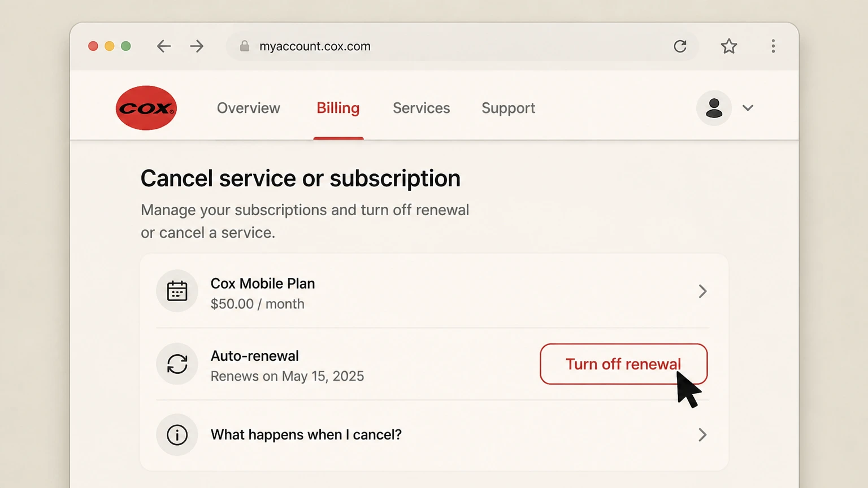Click the padlock site security icon
868x488 pixels.
(x=245, y=46)
